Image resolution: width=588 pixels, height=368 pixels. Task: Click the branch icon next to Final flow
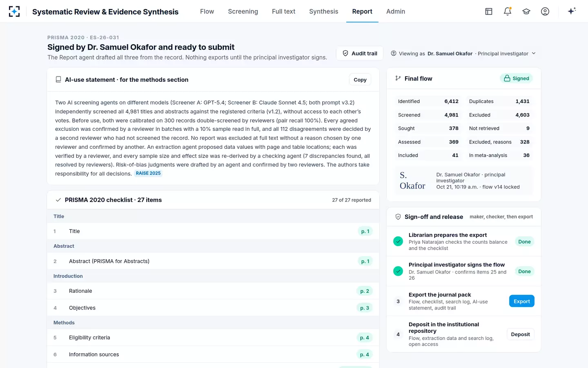[398, 78]
